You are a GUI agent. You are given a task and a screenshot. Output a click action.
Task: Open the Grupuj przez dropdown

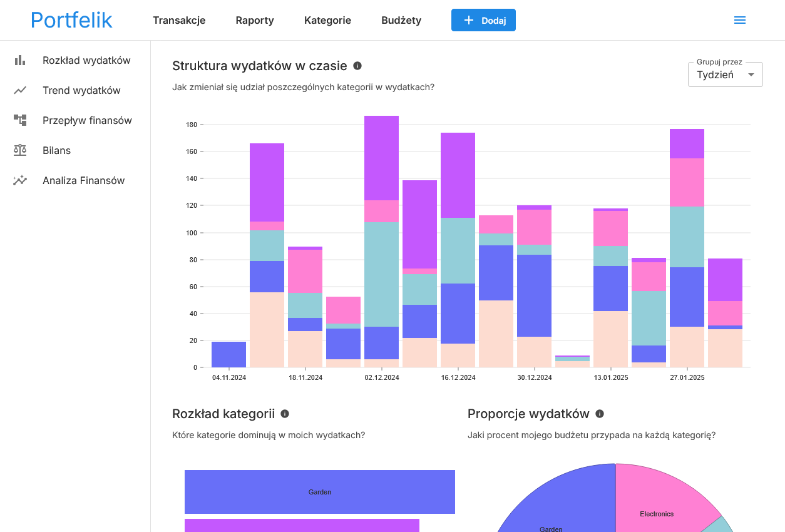725,74
